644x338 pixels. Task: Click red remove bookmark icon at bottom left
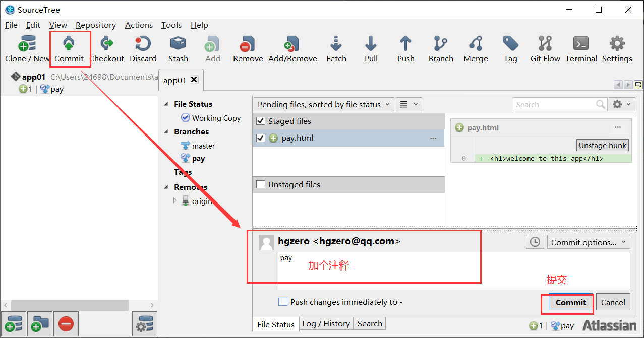(66, 324)
